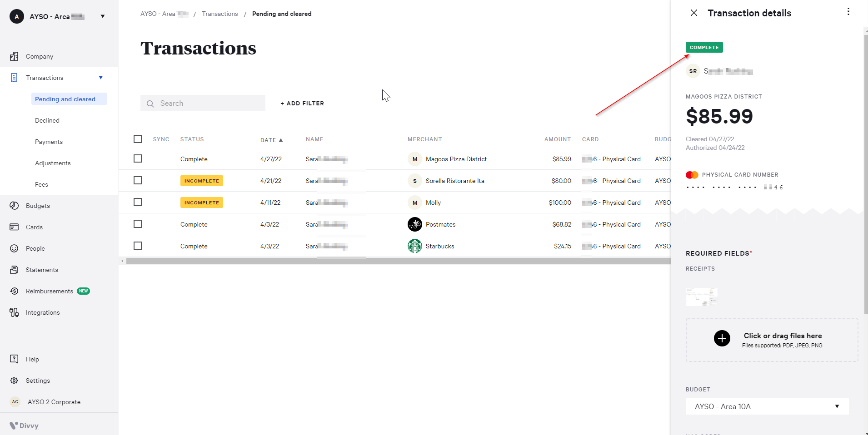The image size is (868, 435).
Task: Open Settings gear icon
Action: click(14, 381)
